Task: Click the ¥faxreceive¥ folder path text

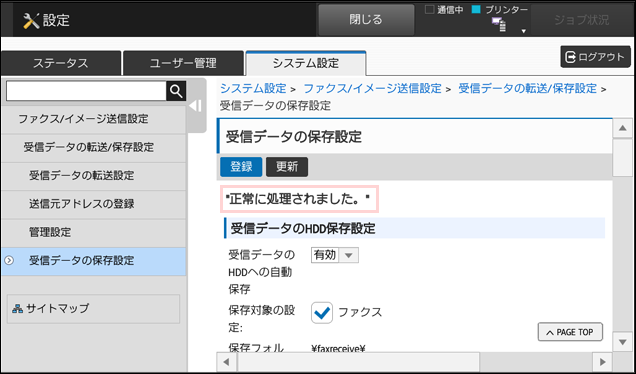Action: (x=339, y=348)
